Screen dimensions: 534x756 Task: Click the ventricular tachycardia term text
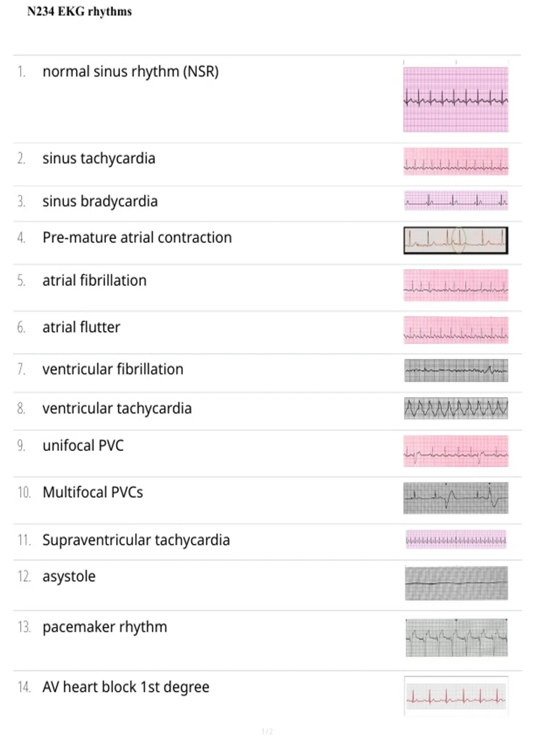click(117, 408)
